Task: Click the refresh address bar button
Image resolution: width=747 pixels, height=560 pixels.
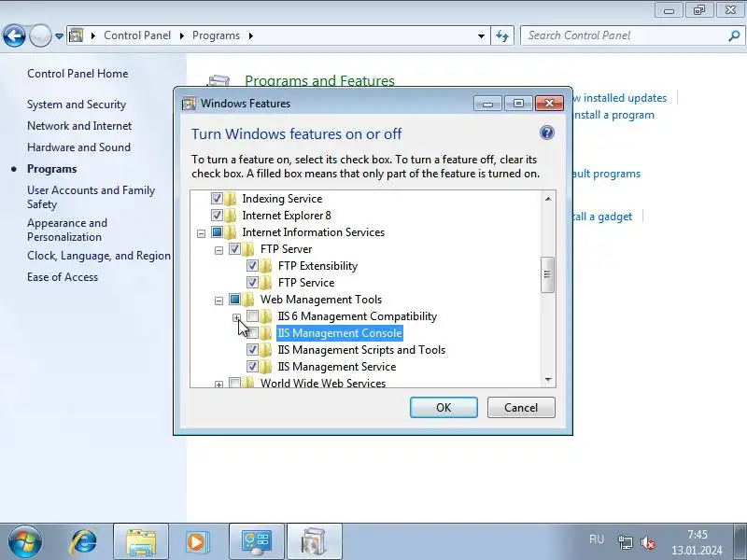Action: point(502,35)
